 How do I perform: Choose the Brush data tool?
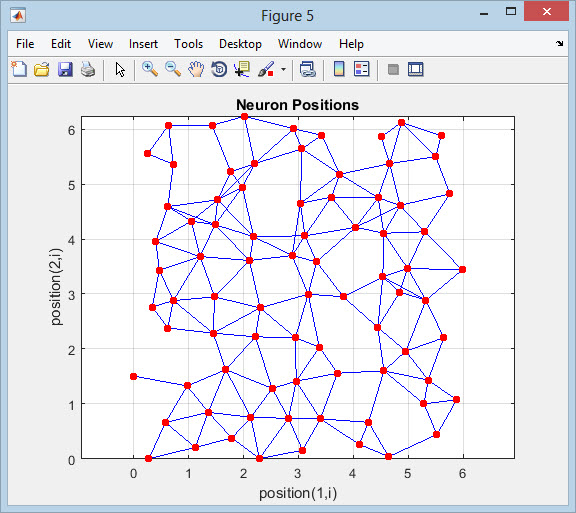click(x=266, y=69)
